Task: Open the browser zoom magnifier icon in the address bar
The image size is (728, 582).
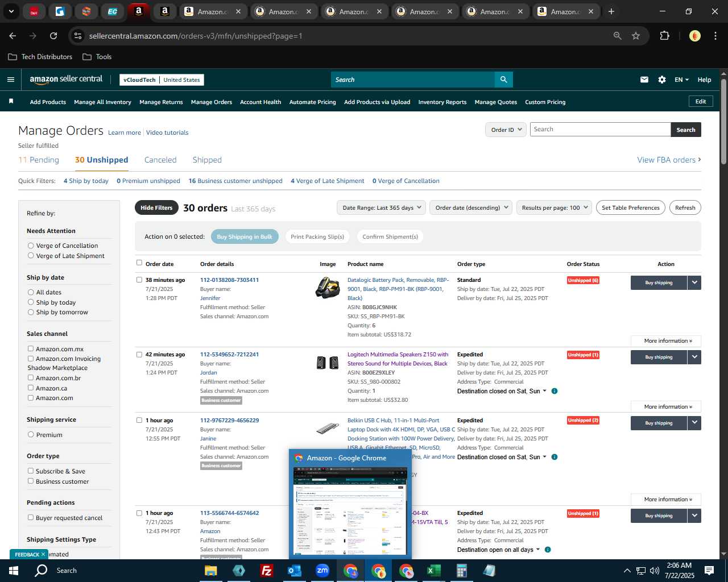Action: click(x=618, y=36)
